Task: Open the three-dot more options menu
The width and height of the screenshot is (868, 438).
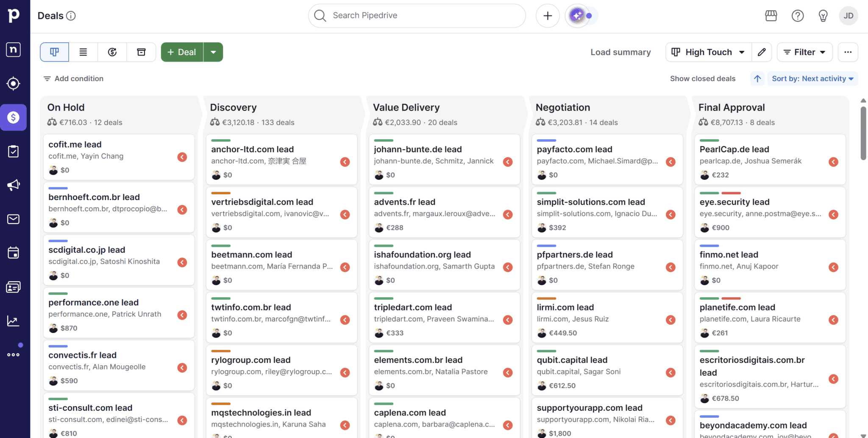Action: 848,52
